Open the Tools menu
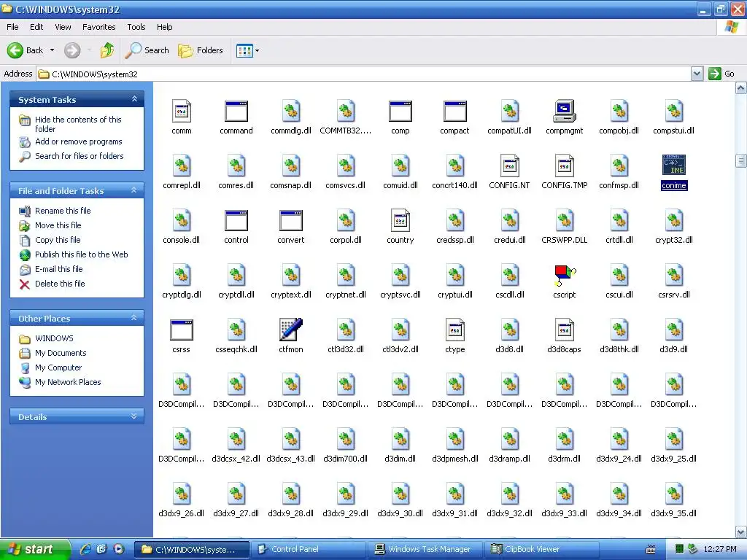Viewport: 747px width, 560px height. pos(136,27)
